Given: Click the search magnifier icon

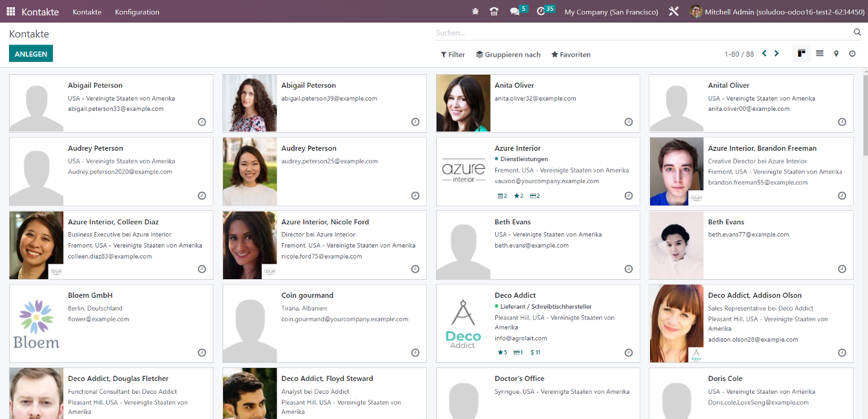Looking at the screenshot, I should (x=857, y=32).
